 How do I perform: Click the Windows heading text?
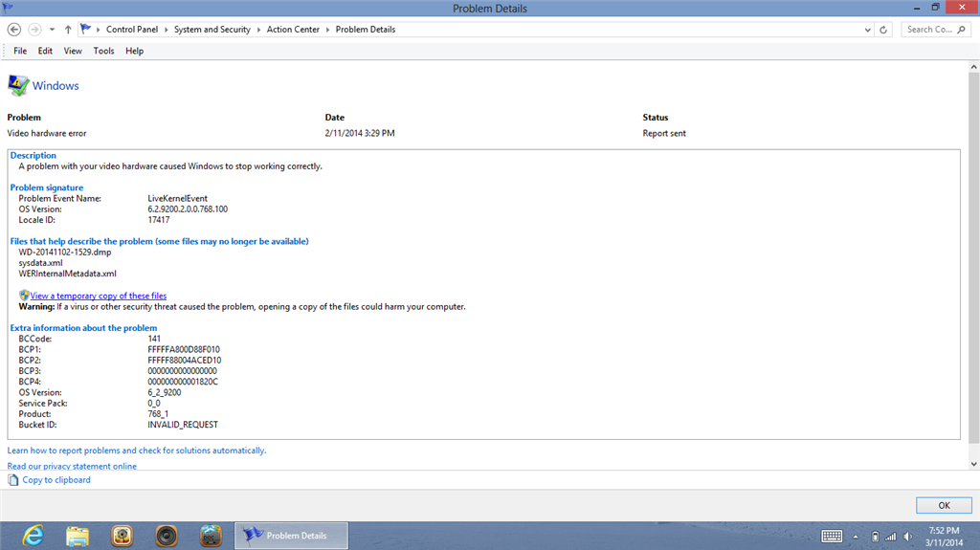pos(56,86)
